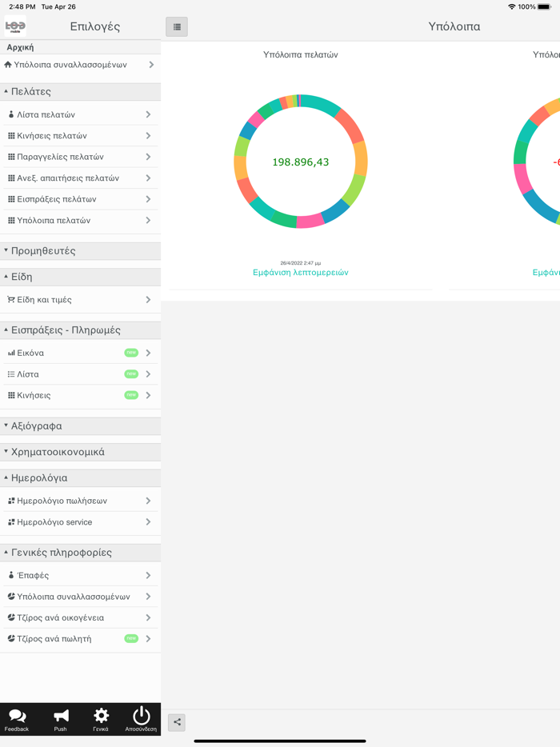Open Τζίρος ανά οικογένεια entry
The height and width of the screenshot is (747, 560).
point(80,617)
